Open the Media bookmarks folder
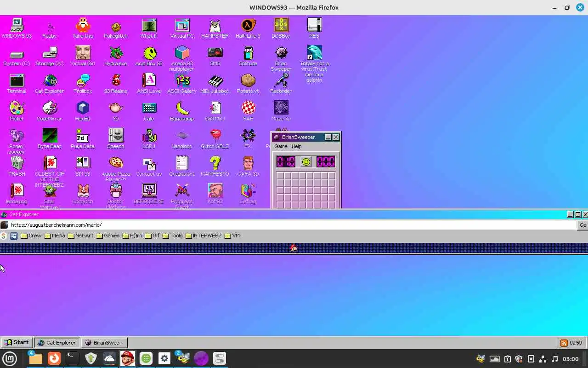588x368 pixels. click(x=54, y=236)
